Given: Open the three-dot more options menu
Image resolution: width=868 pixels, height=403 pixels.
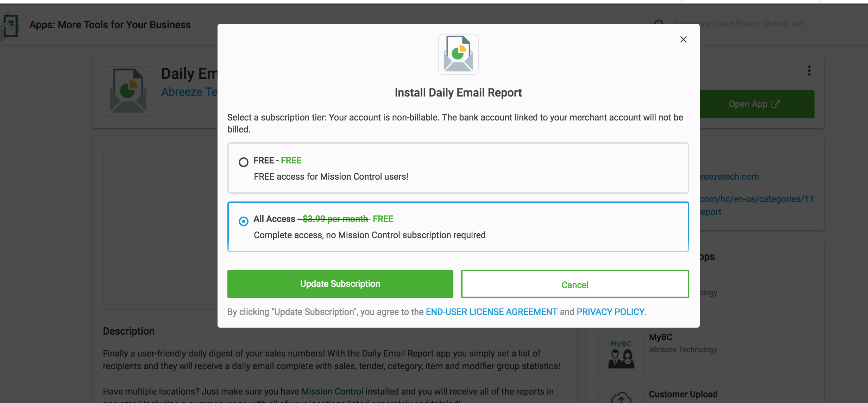Looking at the screenshot, I should [809, 70].
